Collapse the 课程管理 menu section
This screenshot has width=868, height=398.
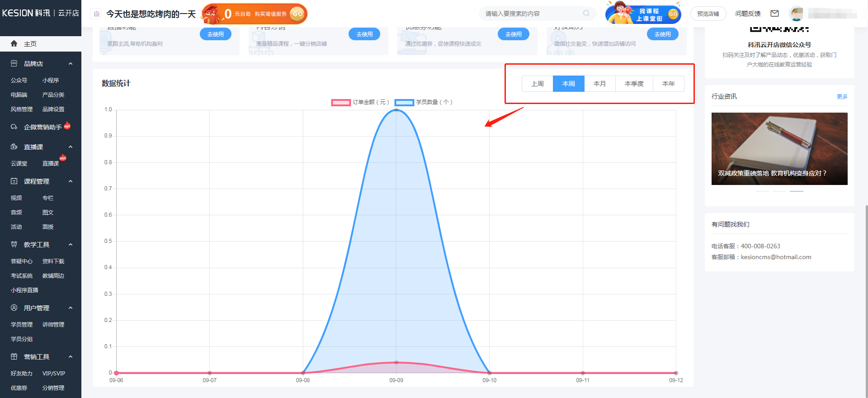pyautogui.click(x=71, y=181)
